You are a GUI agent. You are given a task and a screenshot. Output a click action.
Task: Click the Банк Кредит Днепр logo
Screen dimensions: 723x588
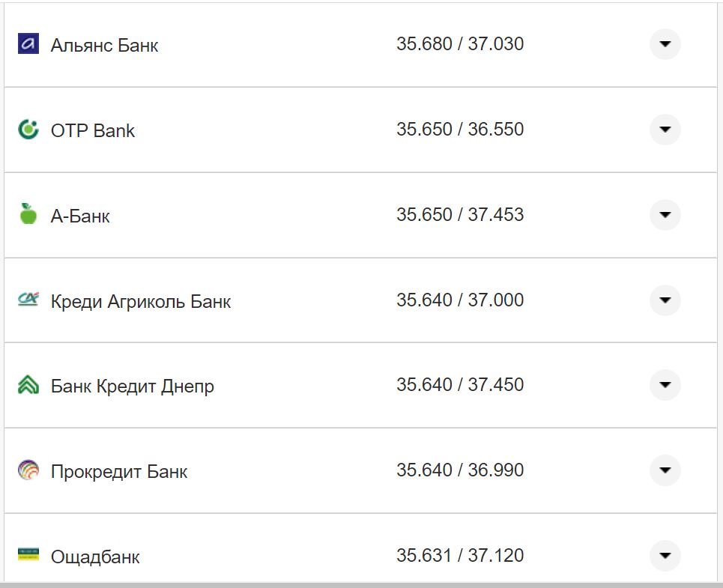click(x=27, y=385)
